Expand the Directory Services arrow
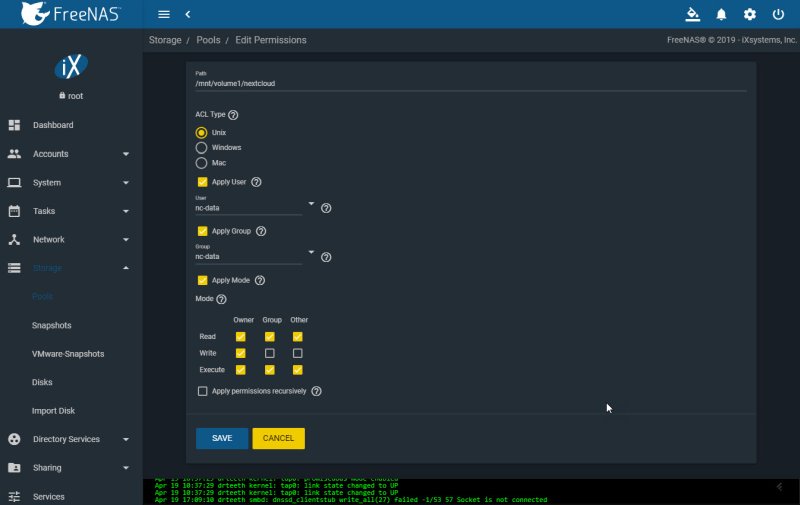The width and height of the screenshot is (800, 505). click(x=126, y=439)
